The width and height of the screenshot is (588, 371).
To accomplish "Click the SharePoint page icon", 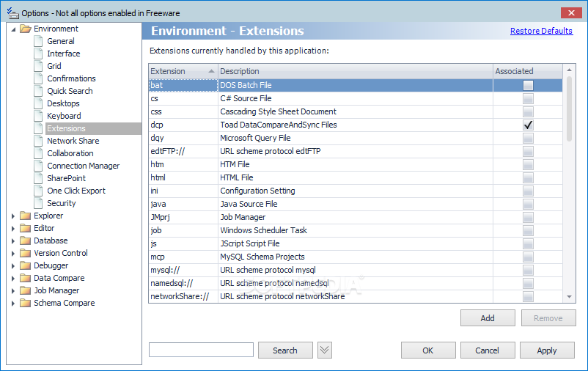I will 38,178.
